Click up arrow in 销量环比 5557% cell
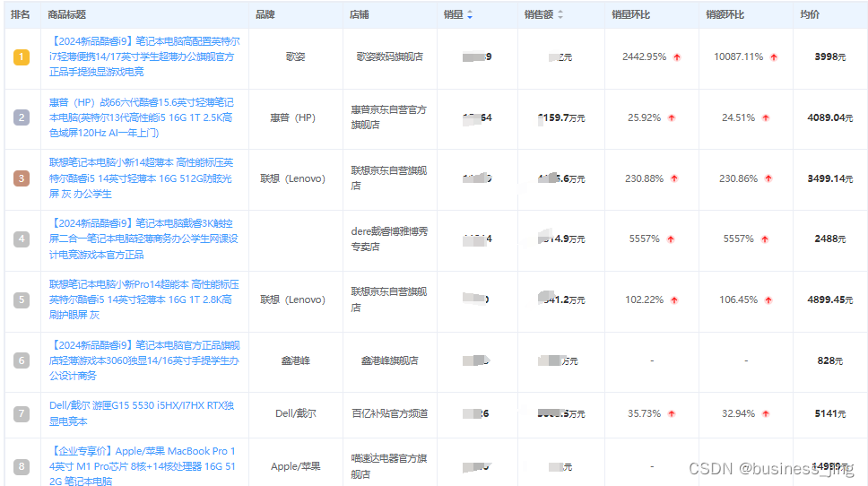The width and height of the screenshot is (868, 486). click(x=671, y=239)
